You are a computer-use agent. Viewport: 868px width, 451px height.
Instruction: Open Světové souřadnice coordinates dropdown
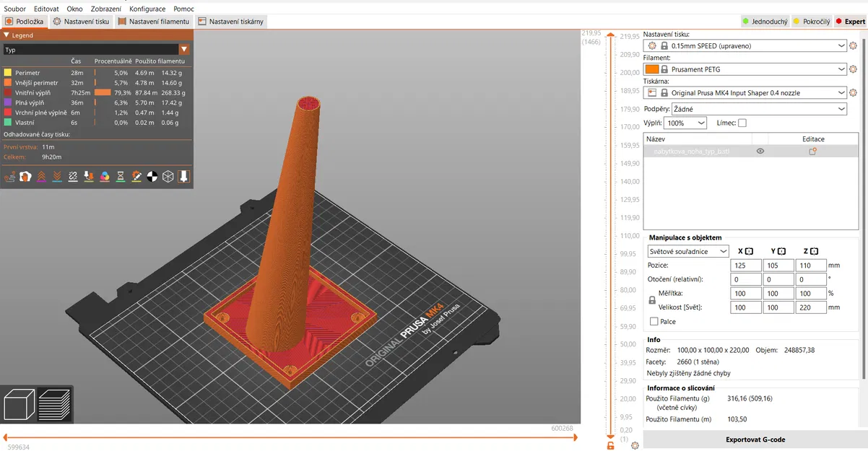pos(688,251)
